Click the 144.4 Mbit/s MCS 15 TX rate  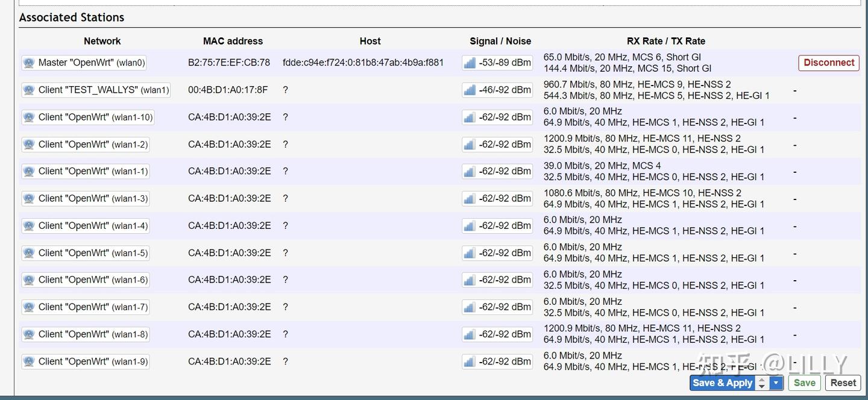627,68
